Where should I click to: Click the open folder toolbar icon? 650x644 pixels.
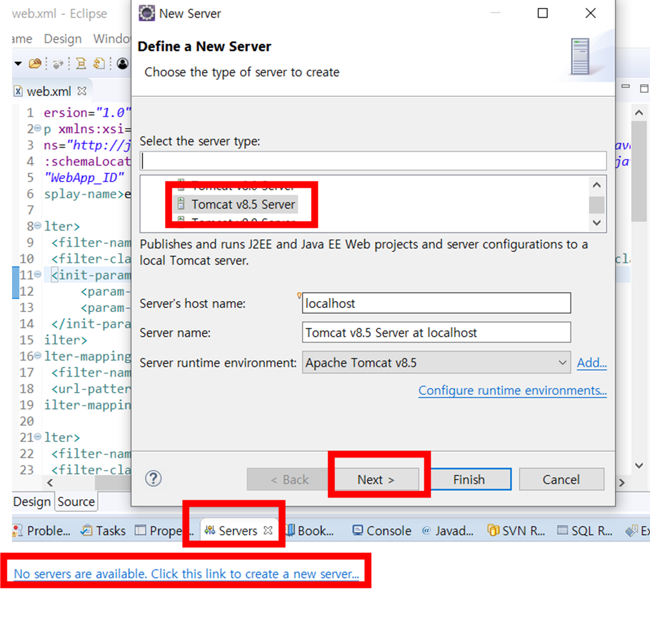36,64
